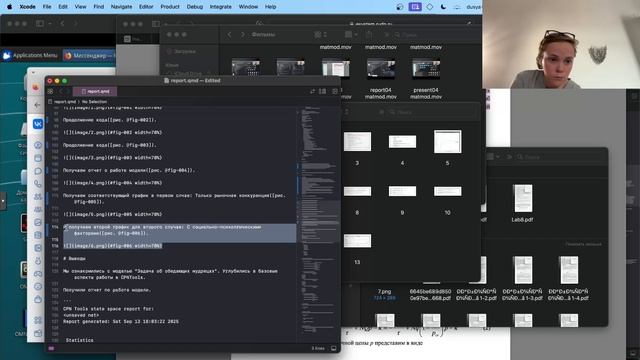The width and height of the screenshot is (640, 360).
Task: Open view mode dropdown in right Finder window
Action: 493,157
